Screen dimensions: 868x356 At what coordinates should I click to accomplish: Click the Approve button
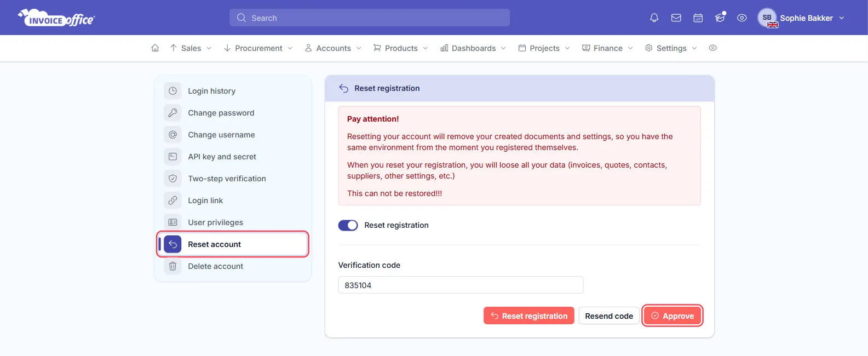click(672, 315)
